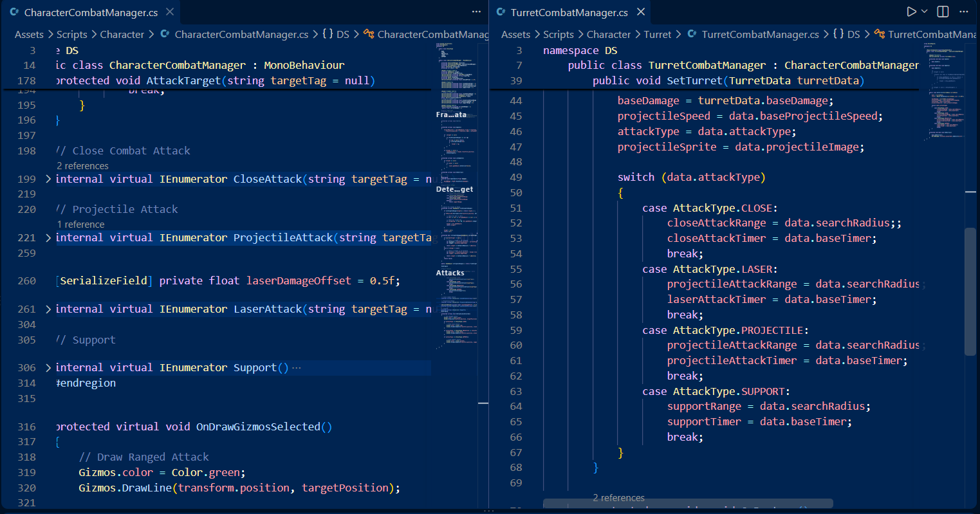Open More Actions in the right editor group
The height and width of the screenshot is (514, 980).
963,12
